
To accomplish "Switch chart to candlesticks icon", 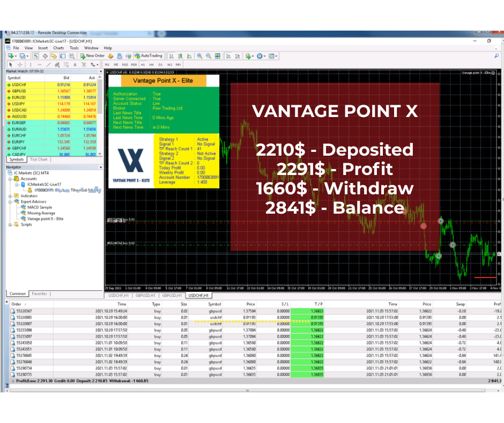I will pyautogui.click(x=180, y=56).
